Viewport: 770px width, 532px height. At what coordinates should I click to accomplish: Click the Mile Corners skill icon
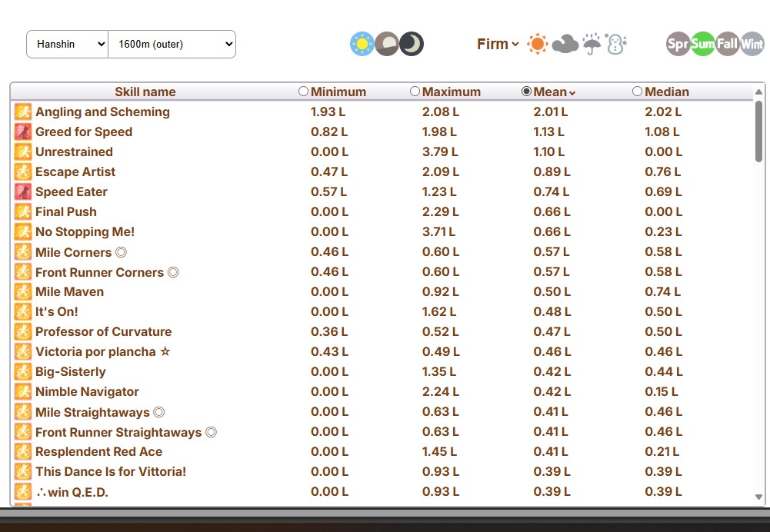click(x=22, y=251)
